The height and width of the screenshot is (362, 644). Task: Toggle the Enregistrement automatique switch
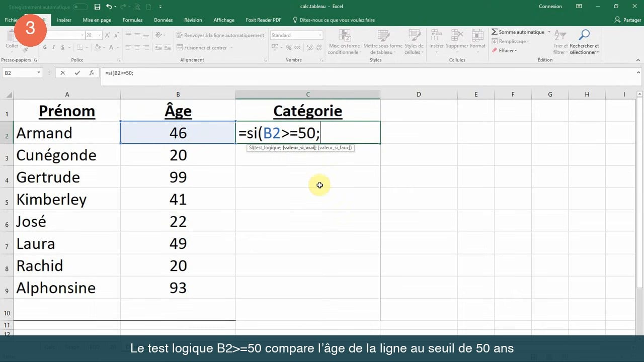80,7
